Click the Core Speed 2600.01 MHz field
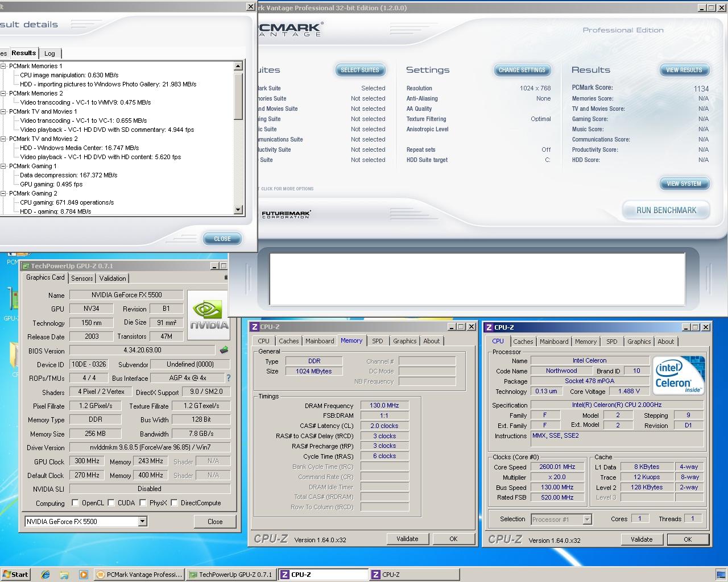 pos(557,467)
